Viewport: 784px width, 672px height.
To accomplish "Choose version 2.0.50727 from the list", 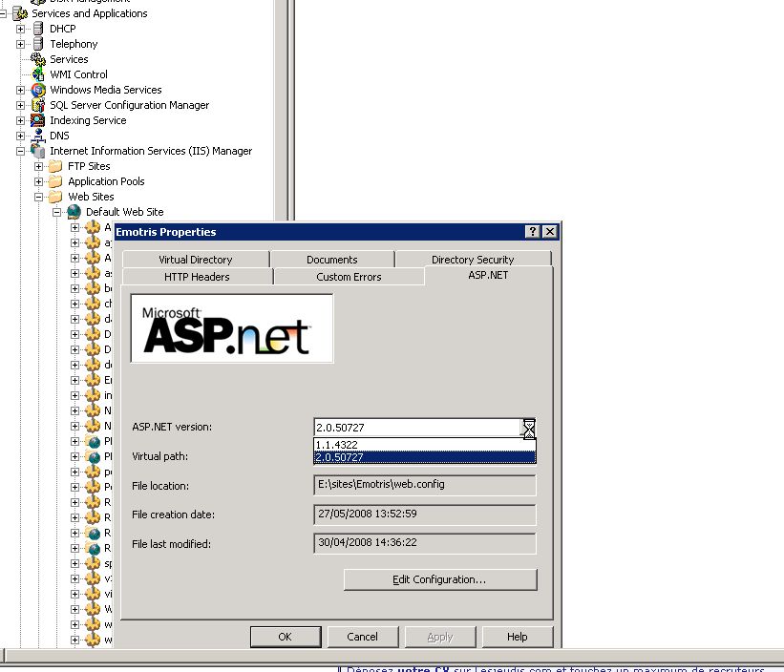I will 425,457.
